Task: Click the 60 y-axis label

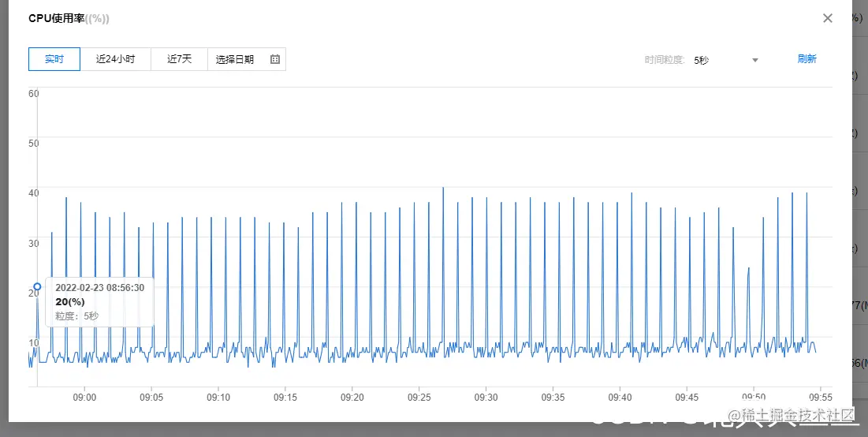Action: [x=34, y=94]
